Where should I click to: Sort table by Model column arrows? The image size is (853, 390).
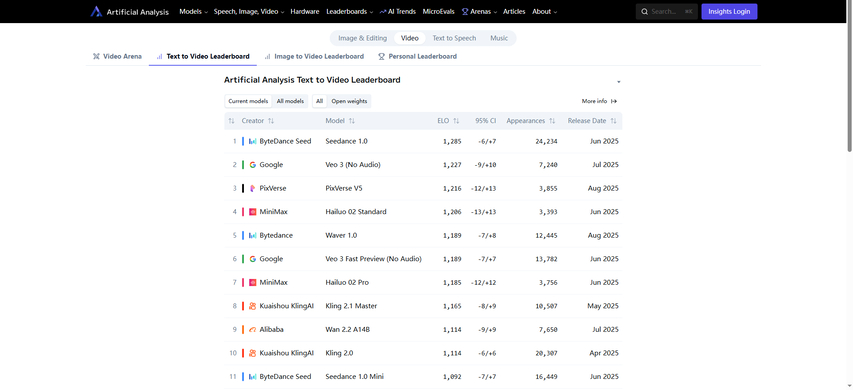tap(352, 121)
